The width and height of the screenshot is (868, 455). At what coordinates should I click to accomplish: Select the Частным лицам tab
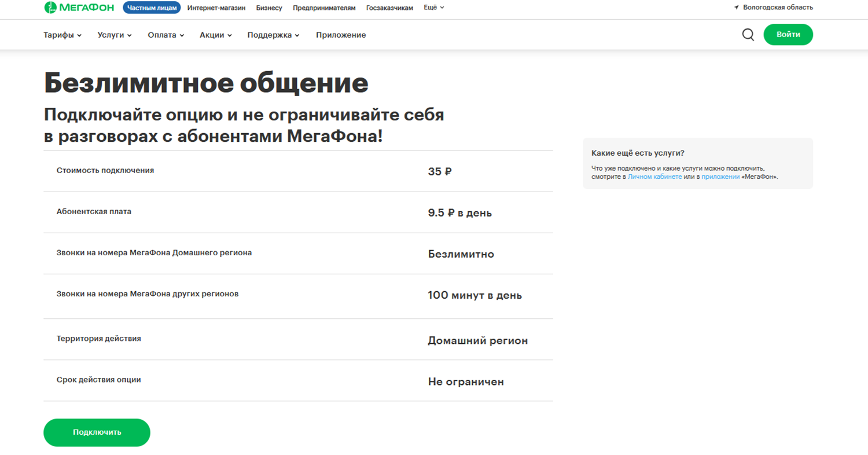(x=152, y=8)
